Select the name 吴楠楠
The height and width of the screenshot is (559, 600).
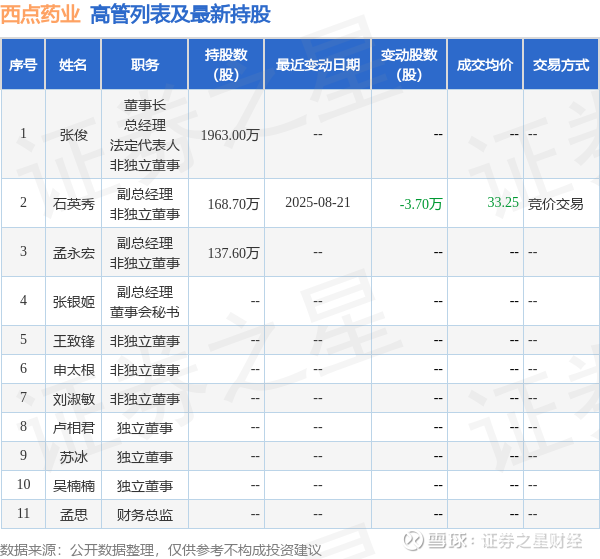(73, 486)
